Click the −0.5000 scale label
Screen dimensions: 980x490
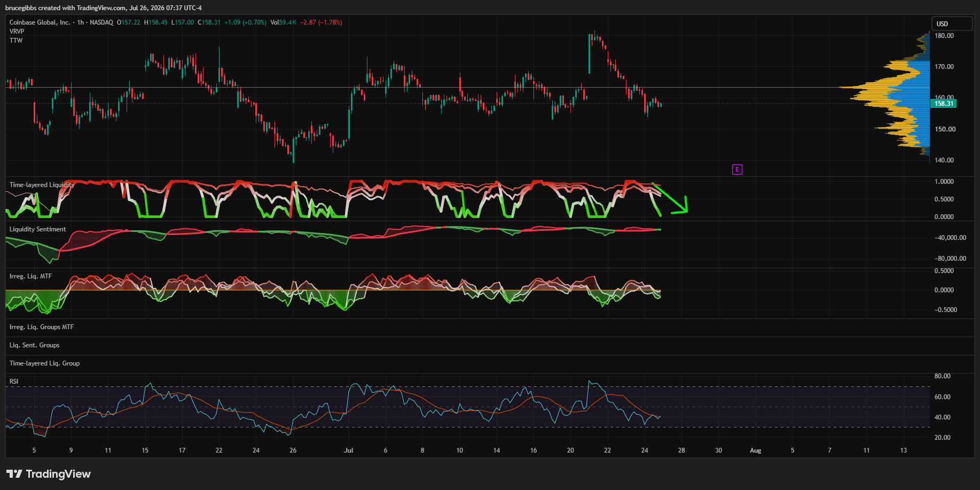(x=946, y=310)
